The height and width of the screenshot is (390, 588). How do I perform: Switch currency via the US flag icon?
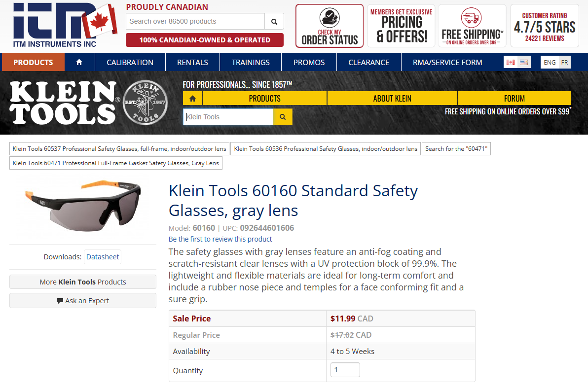[x=523, y=62]
